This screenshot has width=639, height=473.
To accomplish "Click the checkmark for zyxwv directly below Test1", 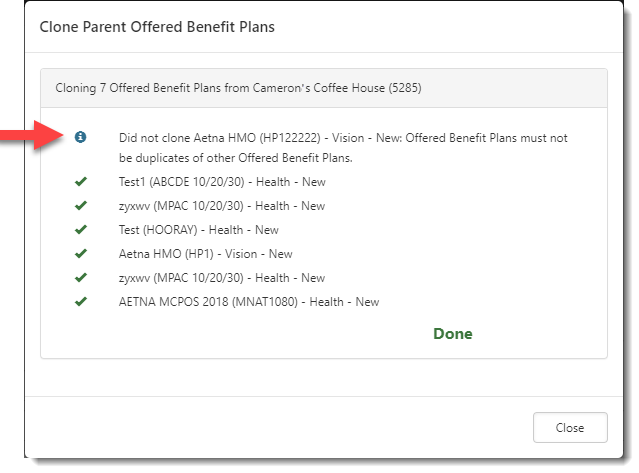I will tap(81, 206).
